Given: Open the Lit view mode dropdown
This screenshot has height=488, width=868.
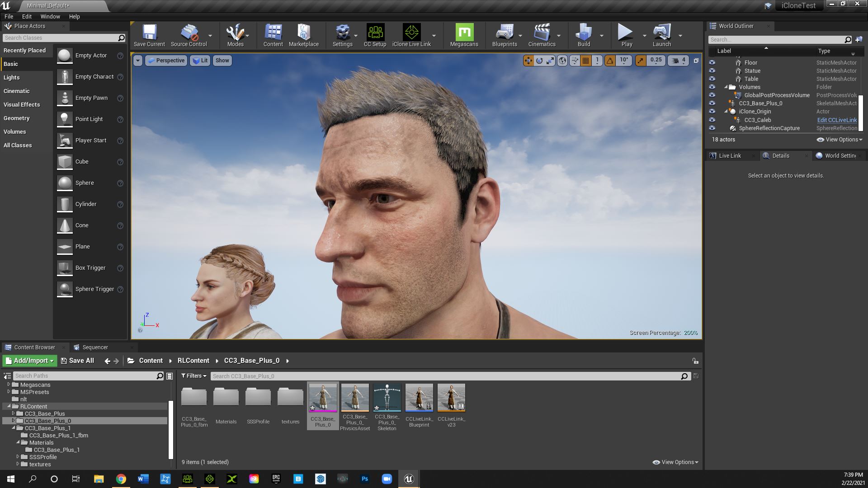Looking at the screenshot, I should (x=200, y=61).
